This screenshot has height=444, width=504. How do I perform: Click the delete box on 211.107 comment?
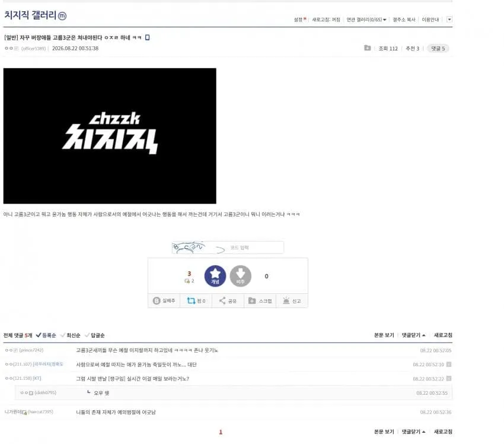click(x=449, y=364)
